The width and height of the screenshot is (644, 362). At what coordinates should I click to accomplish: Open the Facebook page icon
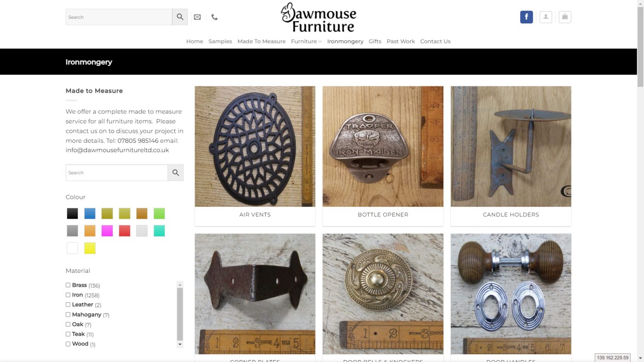pos(526,17)
